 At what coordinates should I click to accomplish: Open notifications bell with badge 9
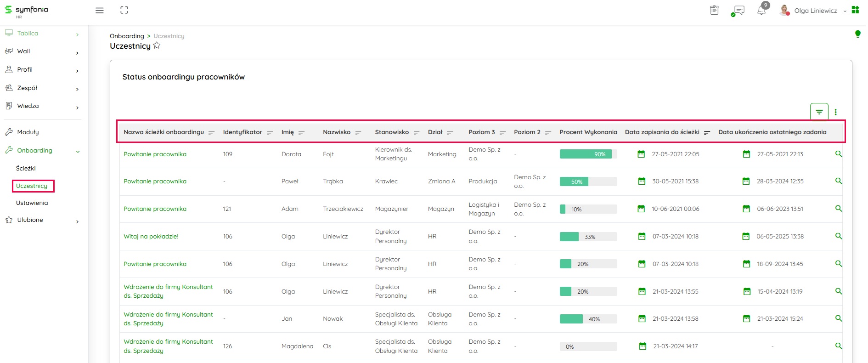pyautogui.click(x=761, y=10)
